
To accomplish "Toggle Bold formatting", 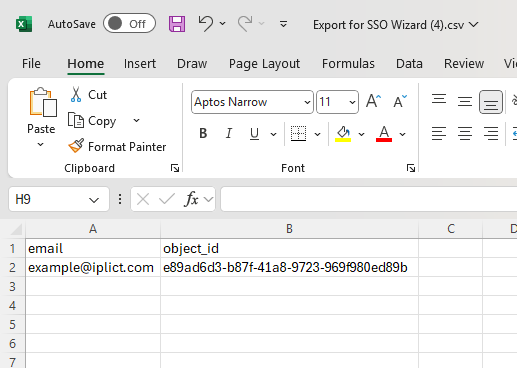I will pyautogui.click(x=203, y=134).
